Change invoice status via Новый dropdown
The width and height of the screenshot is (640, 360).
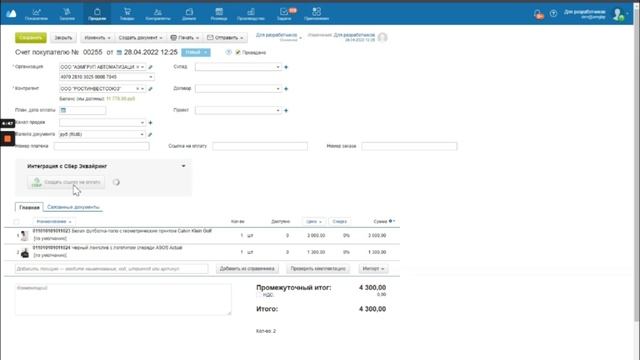[196, 52]
